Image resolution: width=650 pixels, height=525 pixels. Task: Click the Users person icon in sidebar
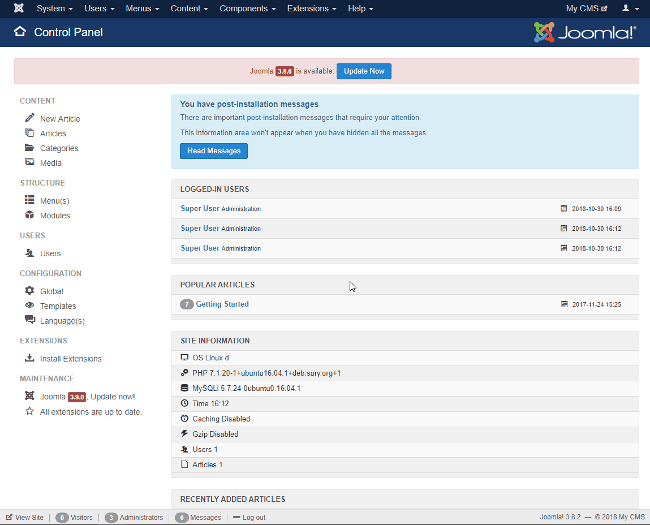[29, 253]
